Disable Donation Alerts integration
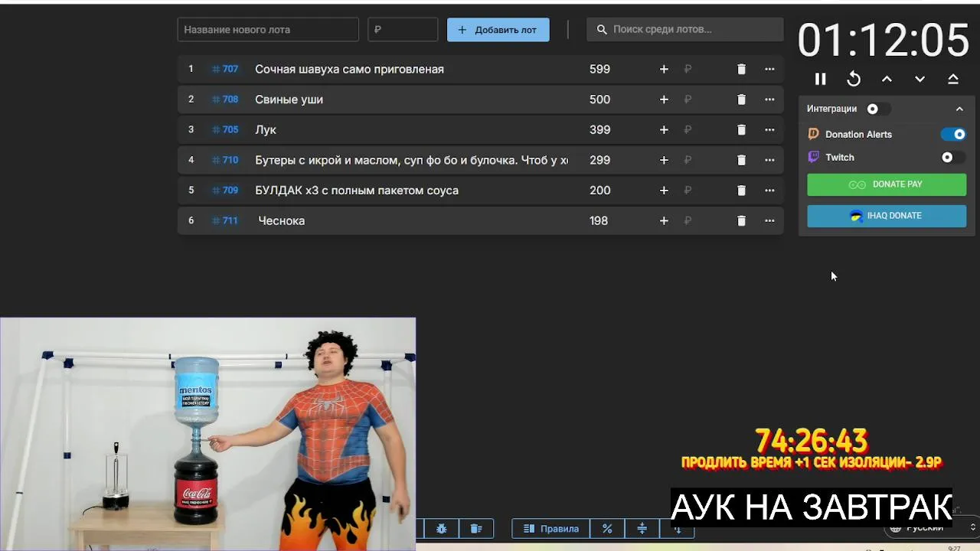Viewport: 980px width, 551px height. coord(953,134)
